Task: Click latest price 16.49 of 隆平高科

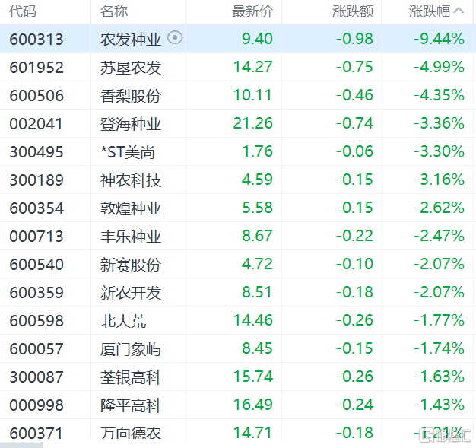Action: tap(253, 405)
